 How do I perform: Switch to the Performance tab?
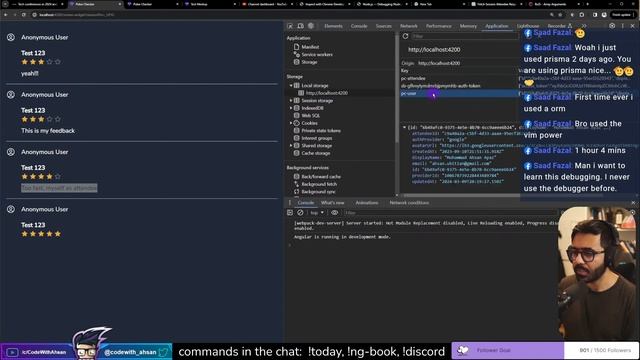[438, 26]
